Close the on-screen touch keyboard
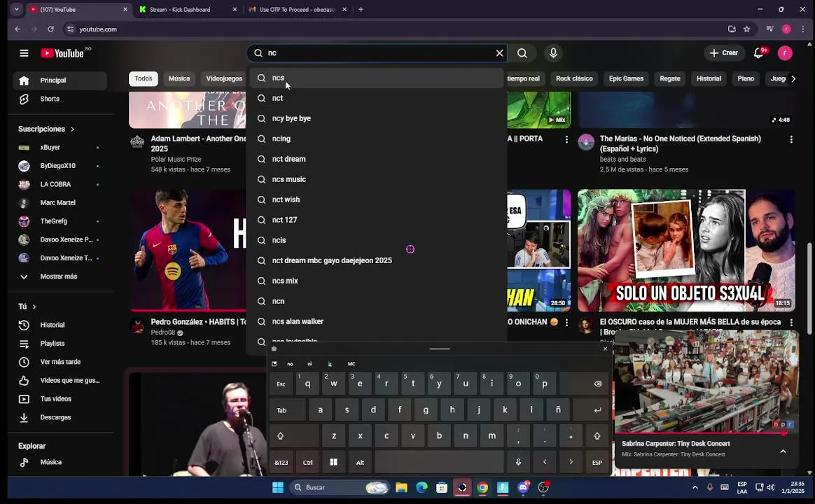 (x=605, y=349)
